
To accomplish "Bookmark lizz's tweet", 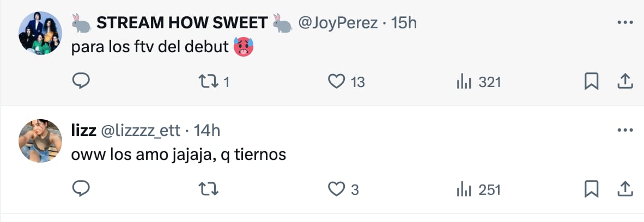I will 591,189.
